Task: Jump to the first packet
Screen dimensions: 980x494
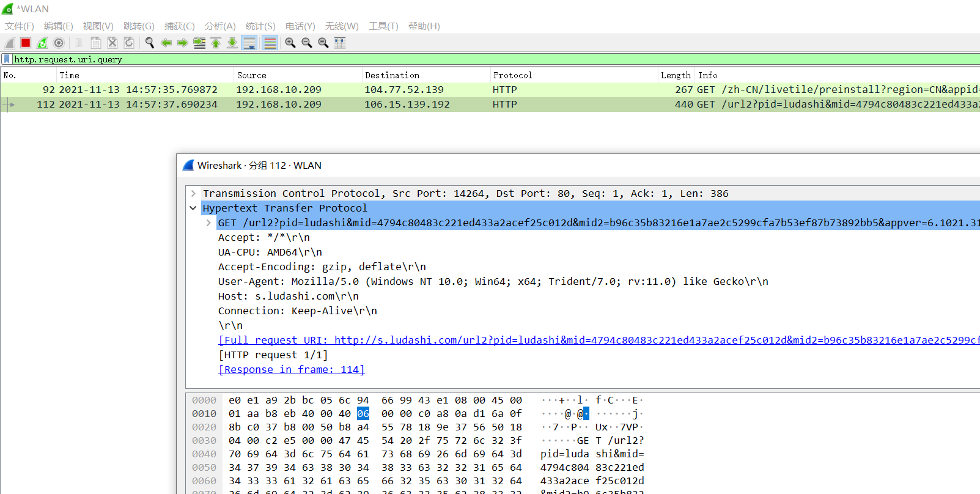Action: (x=216, y=43)
